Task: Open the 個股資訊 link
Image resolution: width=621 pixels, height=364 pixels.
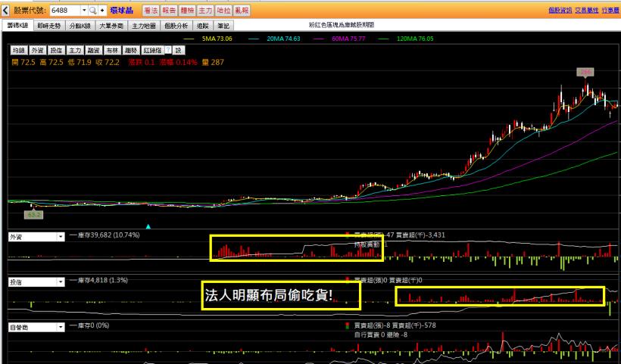Action: tap(560, 11)
